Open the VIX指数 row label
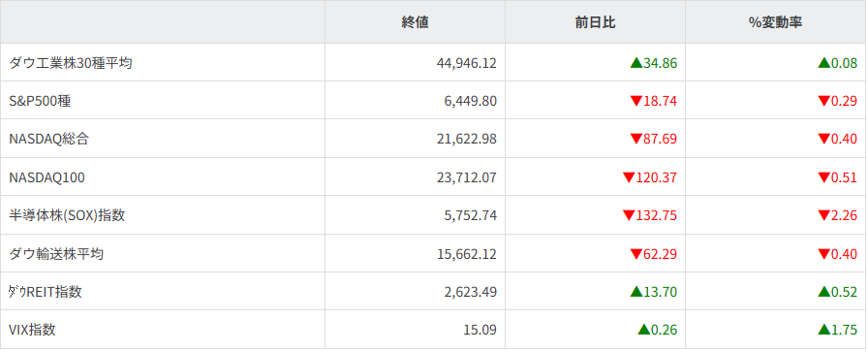868x352 pixels. pyautogui.click(x=33, y=330)
